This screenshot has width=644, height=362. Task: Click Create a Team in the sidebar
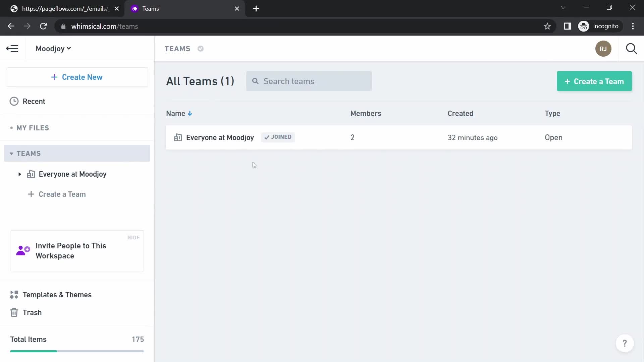point(62,194)
